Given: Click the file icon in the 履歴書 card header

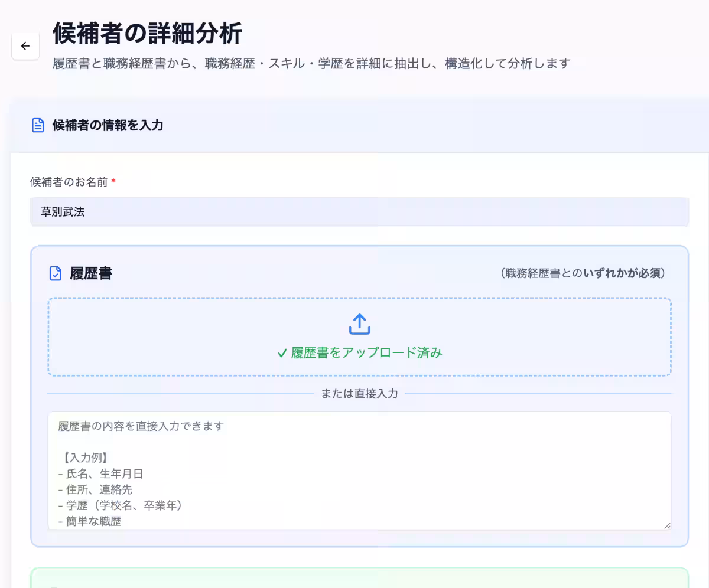Looking at the screenshot, I should (x=54, y=273).
